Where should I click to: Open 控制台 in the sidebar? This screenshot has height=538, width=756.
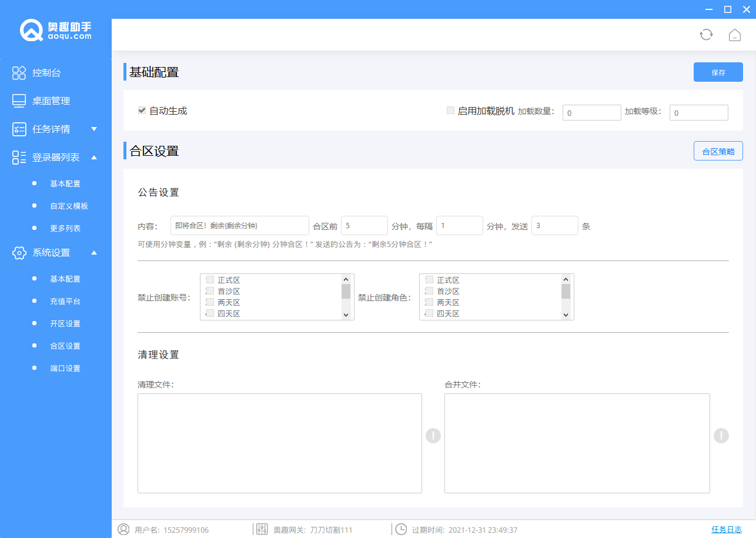tap(46, 73)
